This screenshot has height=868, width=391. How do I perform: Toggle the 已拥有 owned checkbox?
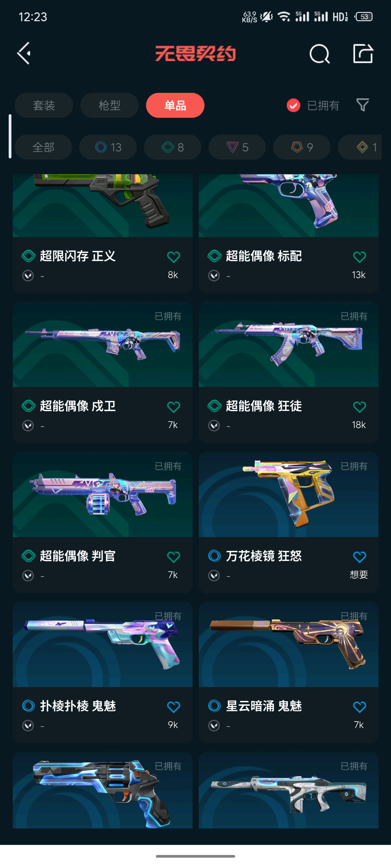[294, 105]
